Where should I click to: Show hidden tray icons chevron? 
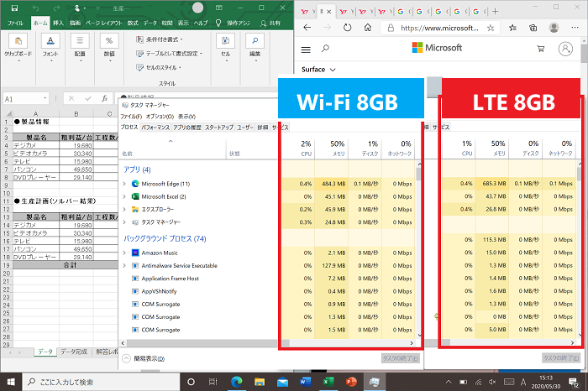(x=449, y=382)
